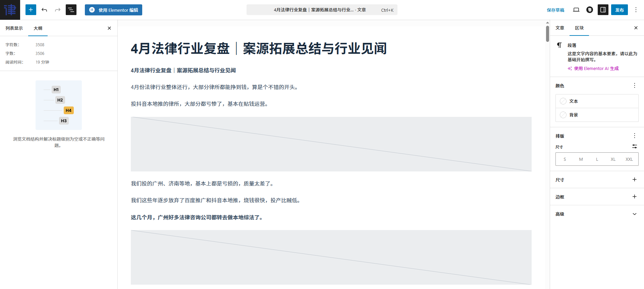
Task: Open the block inserter plus button
Action: click(31, 10)
